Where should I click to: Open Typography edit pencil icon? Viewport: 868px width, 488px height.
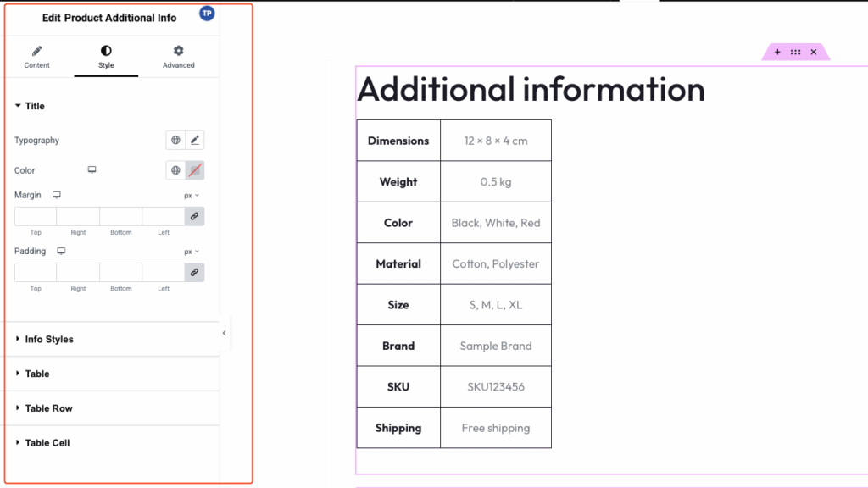195,140
